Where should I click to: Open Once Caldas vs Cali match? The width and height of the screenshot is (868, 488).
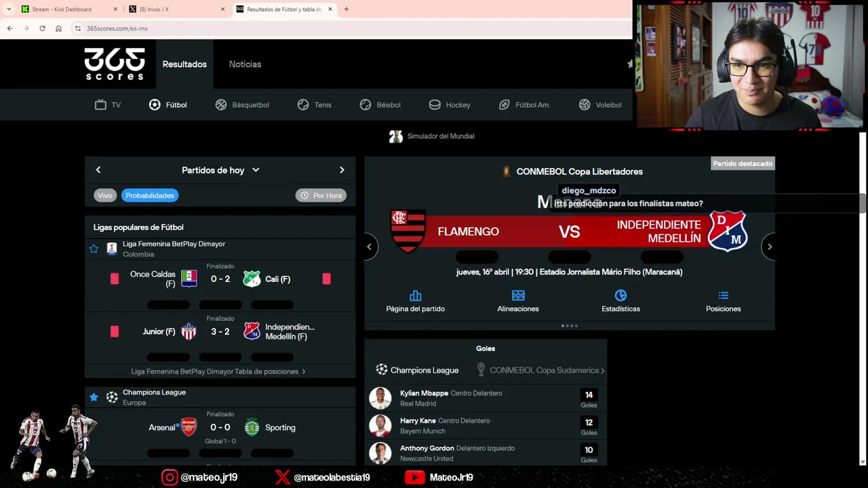(220, 285)
